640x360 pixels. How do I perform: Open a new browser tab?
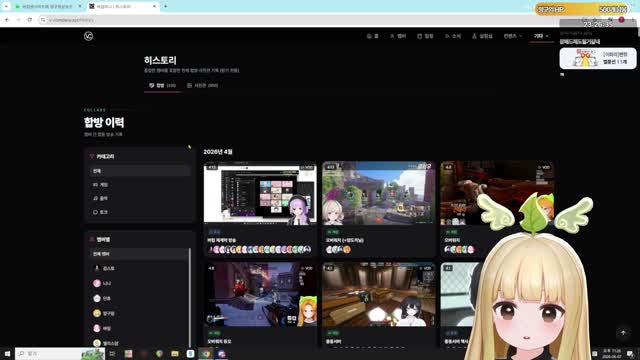tap(166, 7)
